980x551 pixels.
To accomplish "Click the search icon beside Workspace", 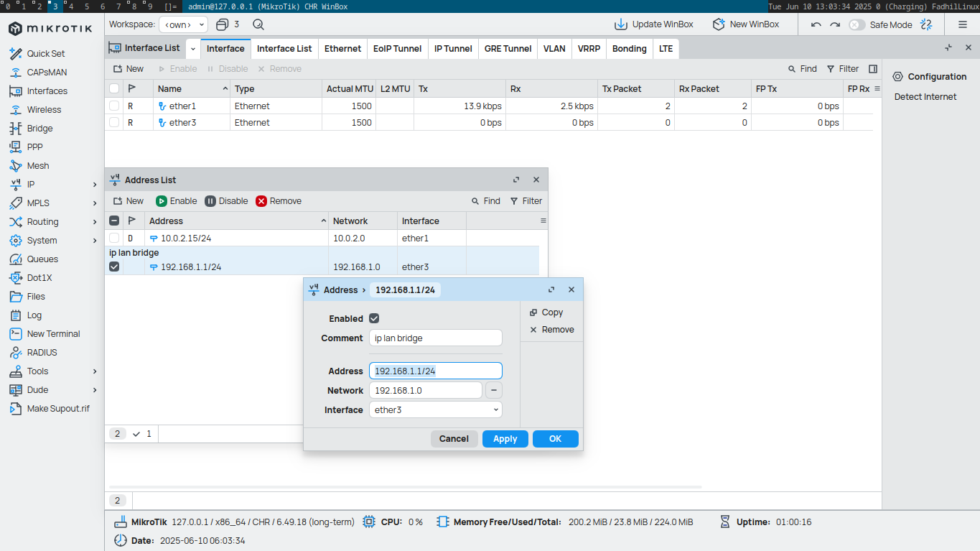I will click(x=258, y=24).
